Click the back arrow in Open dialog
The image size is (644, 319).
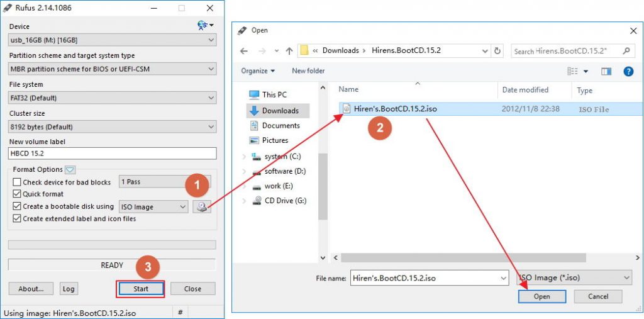tap(243, 50)
